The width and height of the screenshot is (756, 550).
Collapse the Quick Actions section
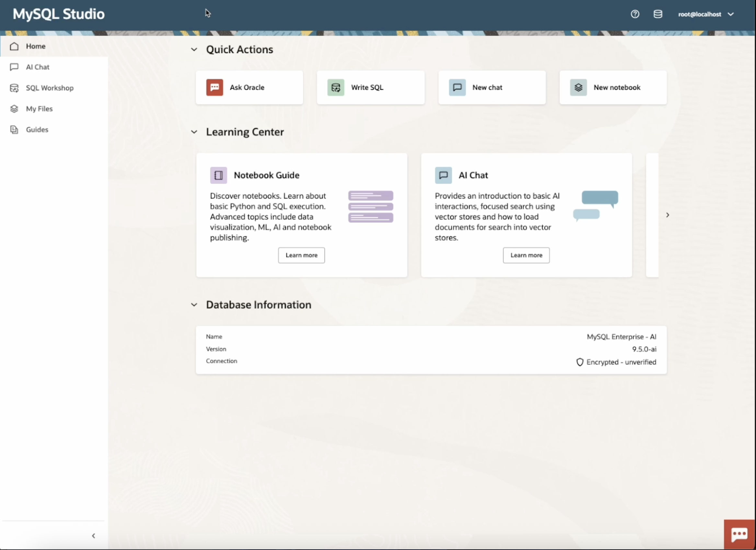point(194,49)
